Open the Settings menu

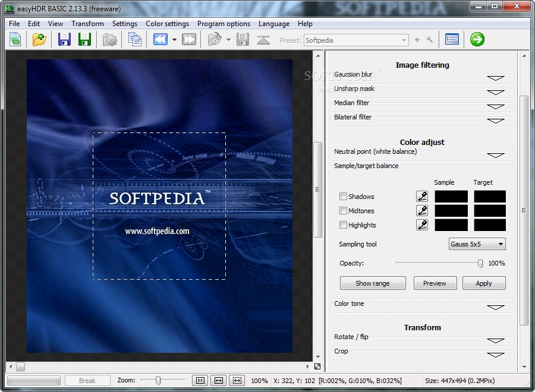pos(125,24)
